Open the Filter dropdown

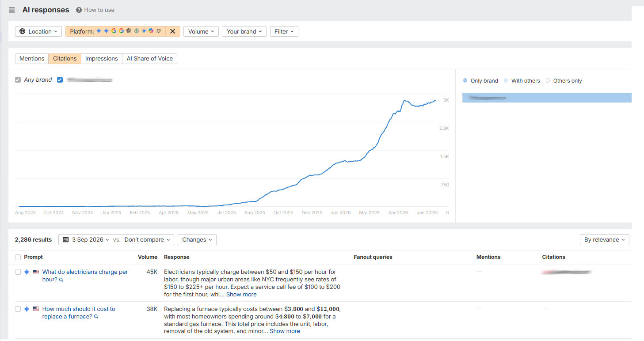coord(284,31)
